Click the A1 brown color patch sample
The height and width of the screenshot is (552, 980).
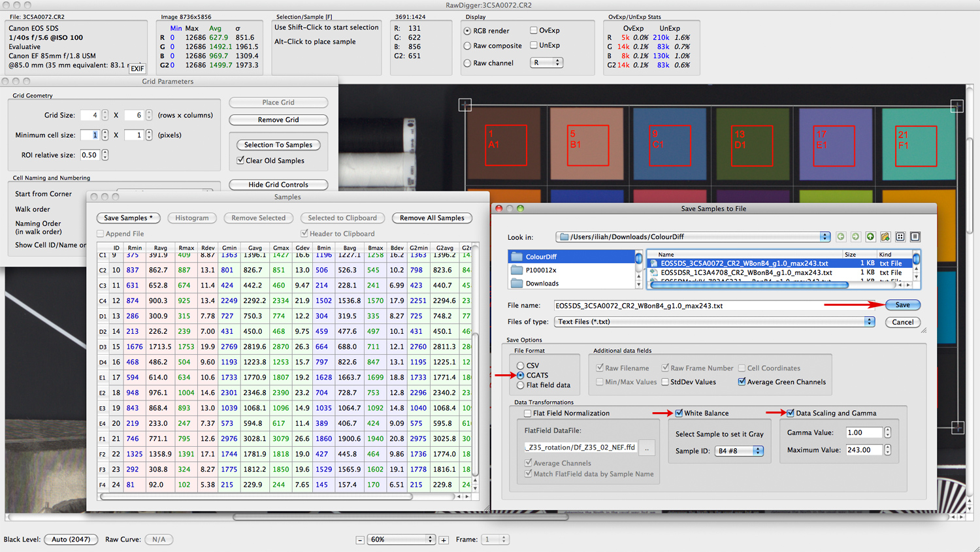point(506,145)
